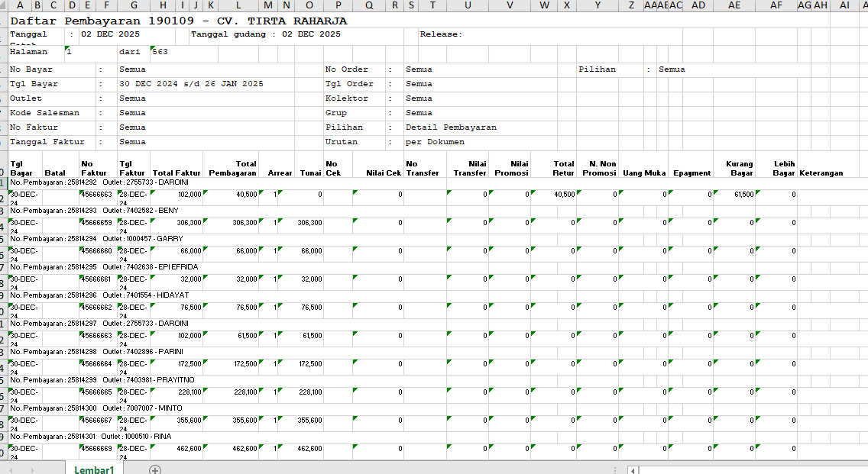Click the horizontal scrollbar left arrow
The width and height of the screenshot is (868, 474).
(633, 470)
